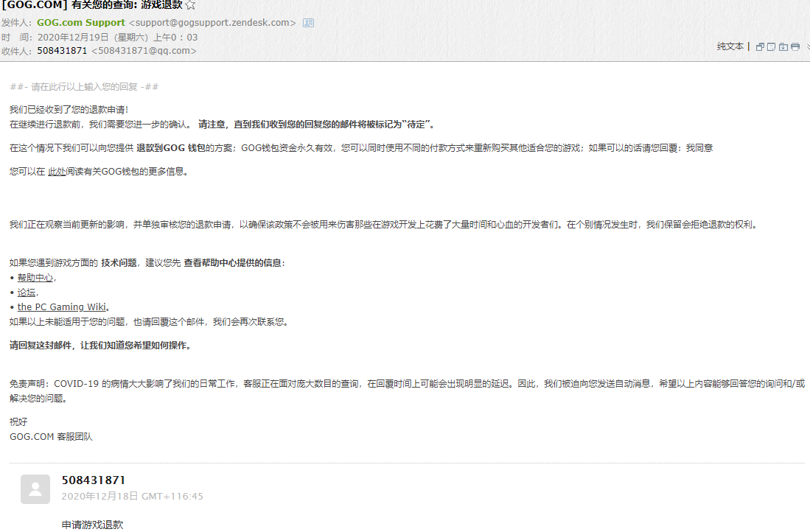The width and height of the screenshot is (810, 532).
Task: Click the closing word 祝好
Action: (18, 422)
